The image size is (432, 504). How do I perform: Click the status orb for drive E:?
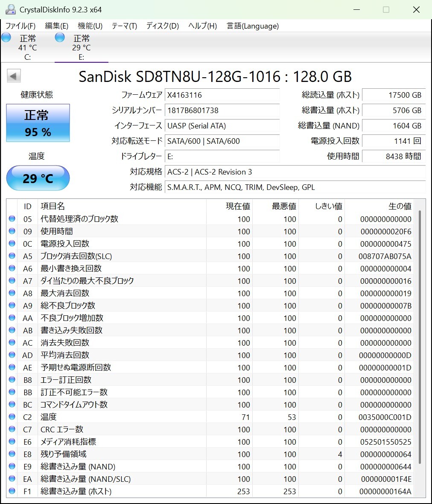60,38
